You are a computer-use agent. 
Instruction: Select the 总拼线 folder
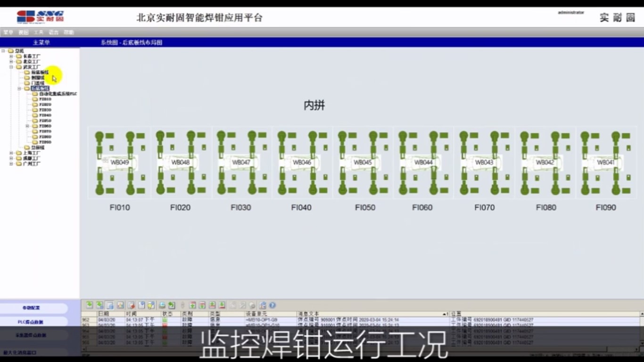[38, 148]
